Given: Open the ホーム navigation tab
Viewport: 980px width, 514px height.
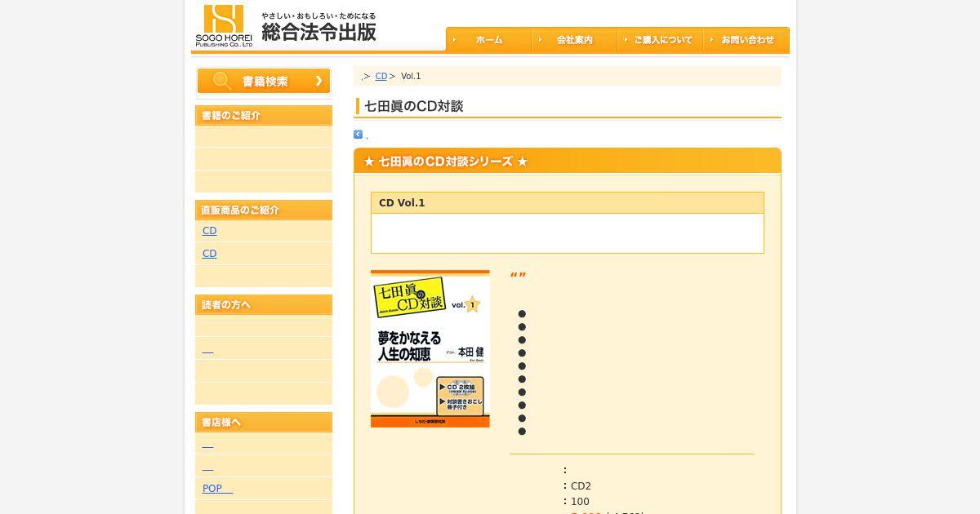Looking at the screenshot, I should click(488, 40).
